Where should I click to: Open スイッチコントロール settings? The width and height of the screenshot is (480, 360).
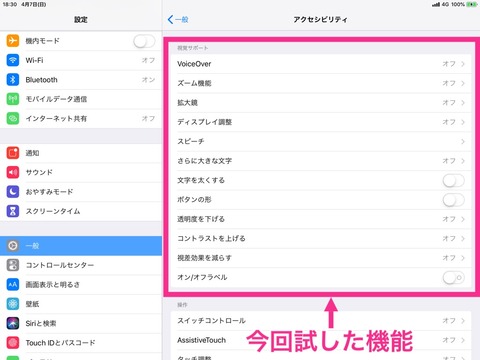click(x=321, y=320)
